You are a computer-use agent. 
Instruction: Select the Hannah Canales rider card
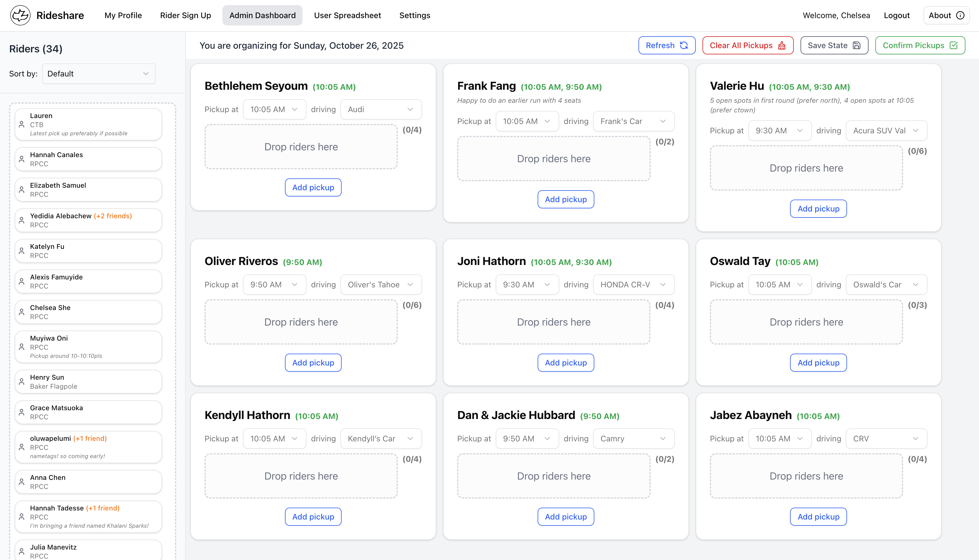pos(88,159)
